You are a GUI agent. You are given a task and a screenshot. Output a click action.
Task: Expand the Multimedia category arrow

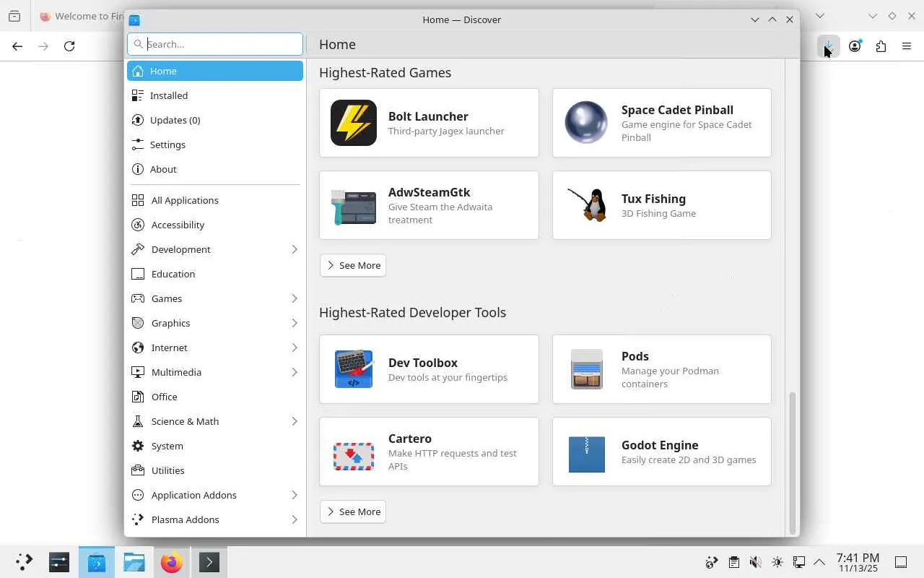(x=295, y=372)
